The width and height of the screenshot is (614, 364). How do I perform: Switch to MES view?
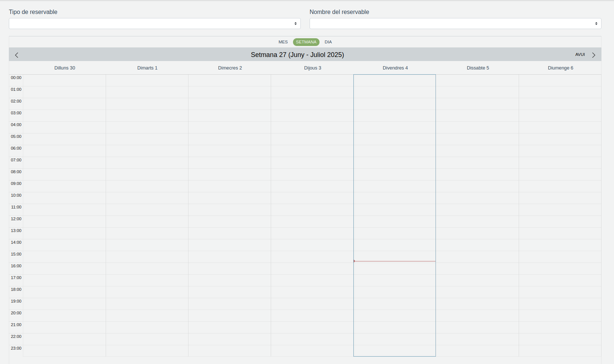click(x=283, y=42)
